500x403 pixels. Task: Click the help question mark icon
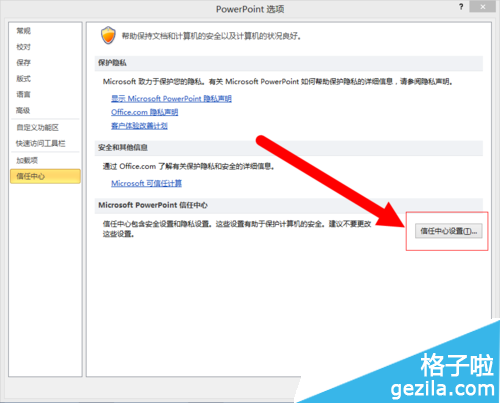pos(461,7)
